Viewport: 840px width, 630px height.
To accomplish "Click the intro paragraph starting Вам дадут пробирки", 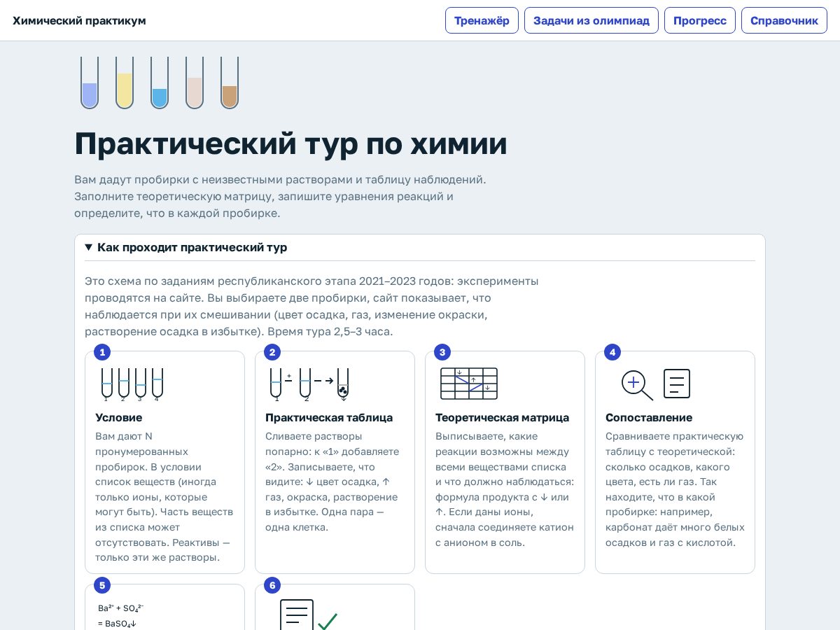I will coord(280,197).
